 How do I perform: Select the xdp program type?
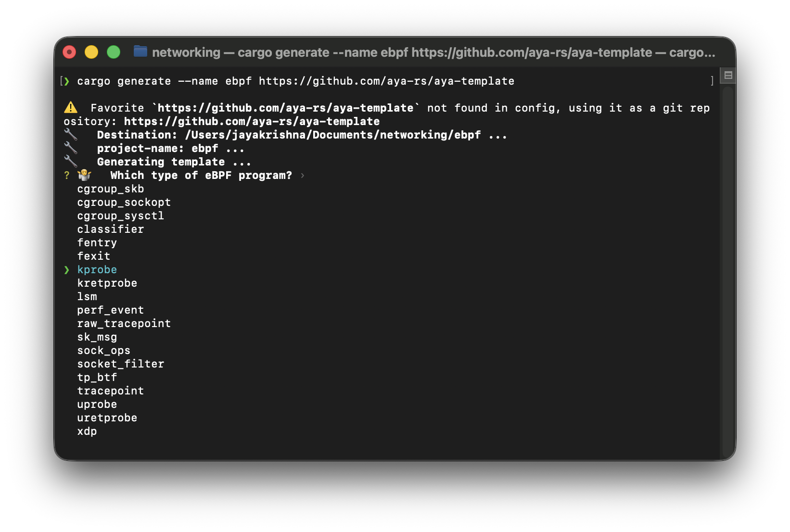[87, 431]
